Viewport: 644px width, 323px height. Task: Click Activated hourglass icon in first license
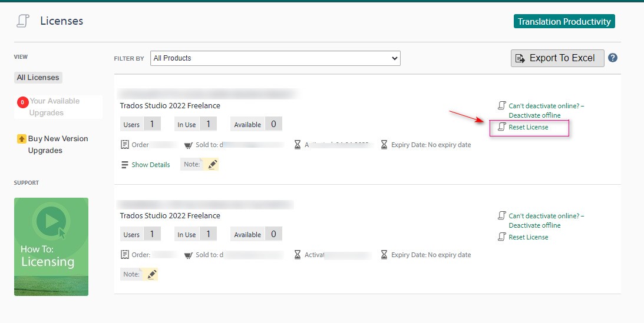[x=298, y=145]
